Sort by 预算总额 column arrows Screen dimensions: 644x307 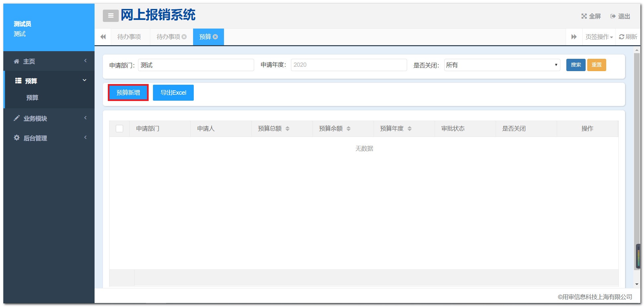click(287, 129)
